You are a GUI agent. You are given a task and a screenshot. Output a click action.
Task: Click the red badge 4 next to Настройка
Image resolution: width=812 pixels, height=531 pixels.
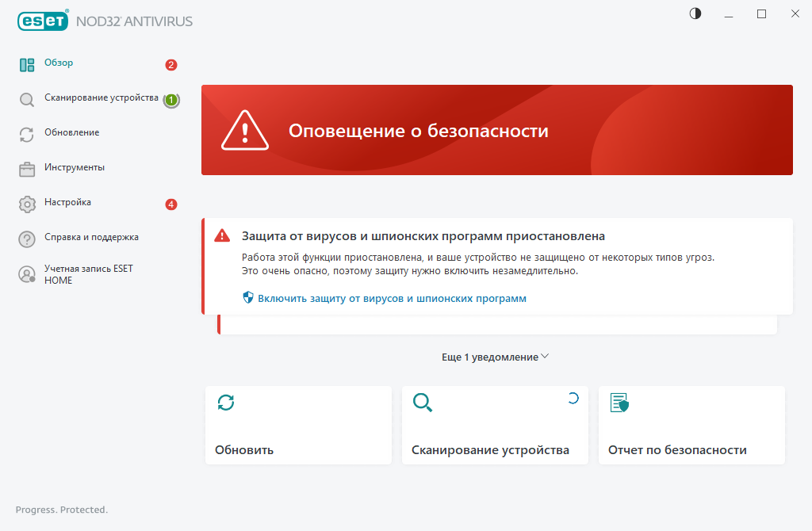point(171,204)
